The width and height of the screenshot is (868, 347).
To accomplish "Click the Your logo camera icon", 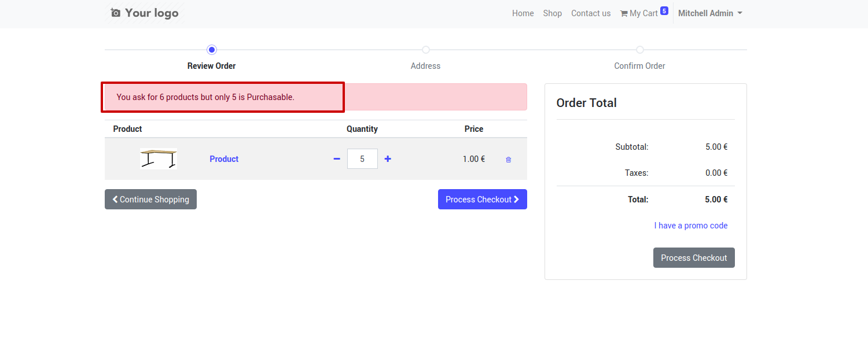I will point(115,13).
